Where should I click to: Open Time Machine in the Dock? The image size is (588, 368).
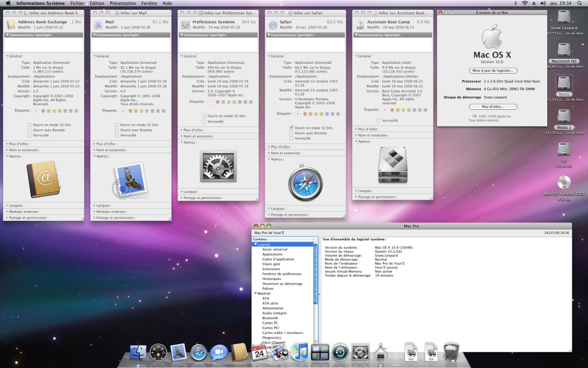pyautogui.click(x=340, y=352)
